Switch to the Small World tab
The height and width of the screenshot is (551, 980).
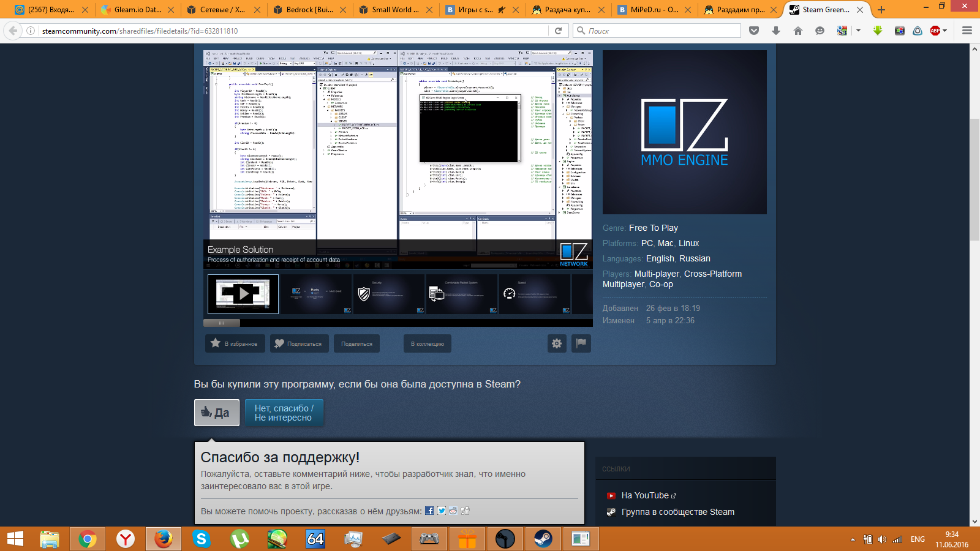[x=396, y=10]
